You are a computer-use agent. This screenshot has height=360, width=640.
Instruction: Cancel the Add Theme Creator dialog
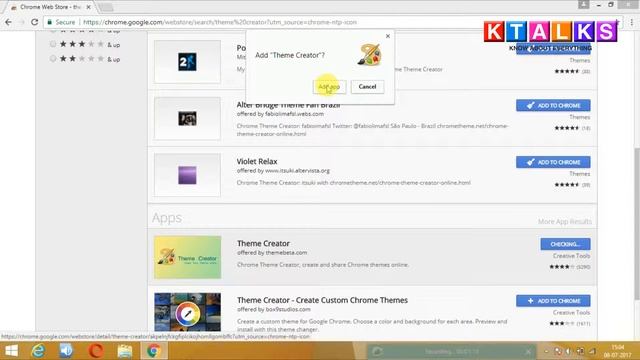(x=367, y=87)
